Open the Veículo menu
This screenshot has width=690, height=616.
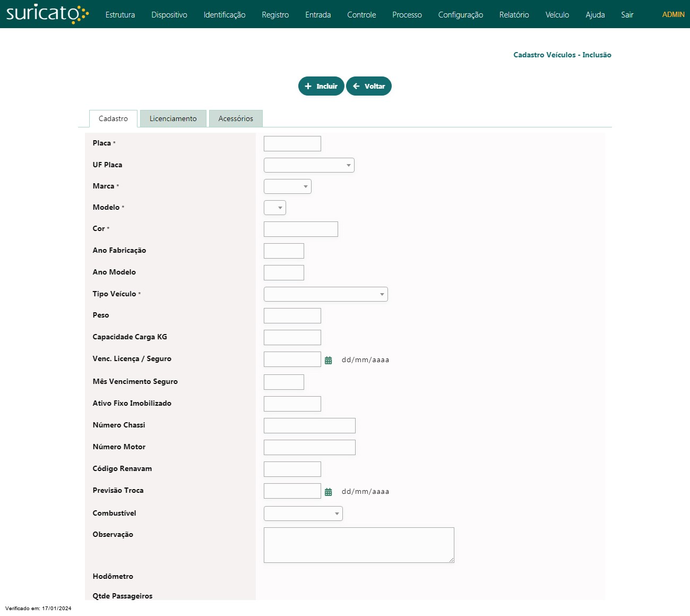[557, 15]
